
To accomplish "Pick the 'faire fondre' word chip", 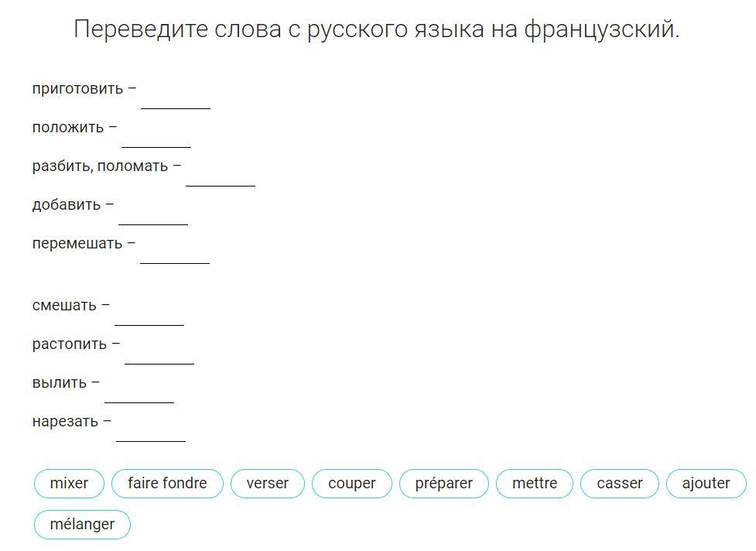I will coord(167,483).
